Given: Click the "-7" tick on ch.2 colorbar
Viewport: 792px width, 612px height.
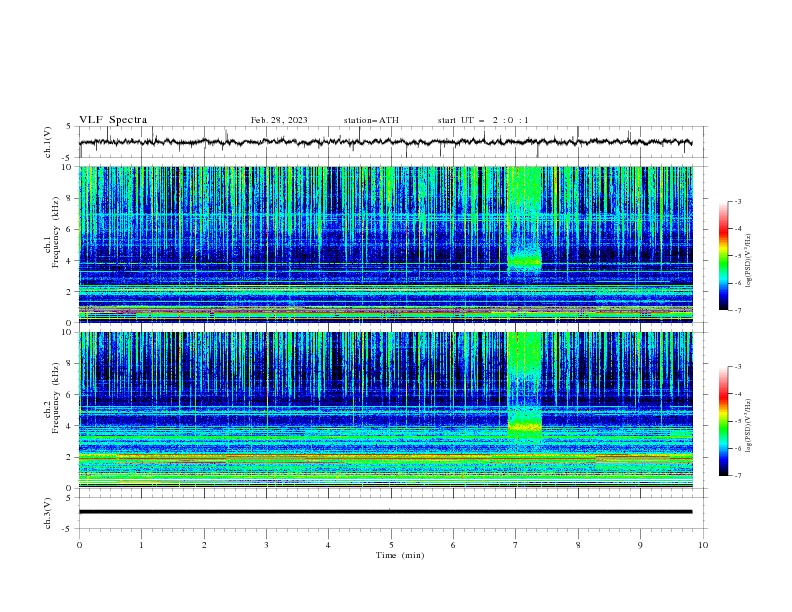Looking at the screenshot, I should (x=737, y=475).
